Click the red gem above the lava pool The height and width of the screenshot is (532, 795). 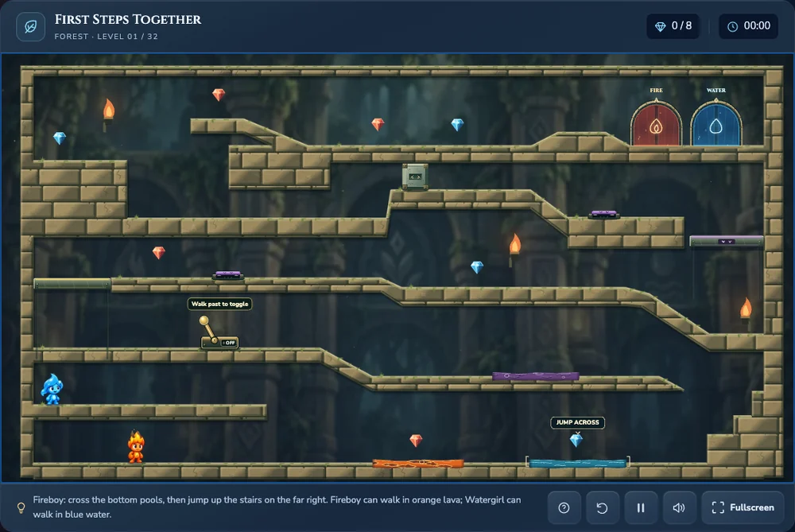pyautogui.click(x=416, y=441)
